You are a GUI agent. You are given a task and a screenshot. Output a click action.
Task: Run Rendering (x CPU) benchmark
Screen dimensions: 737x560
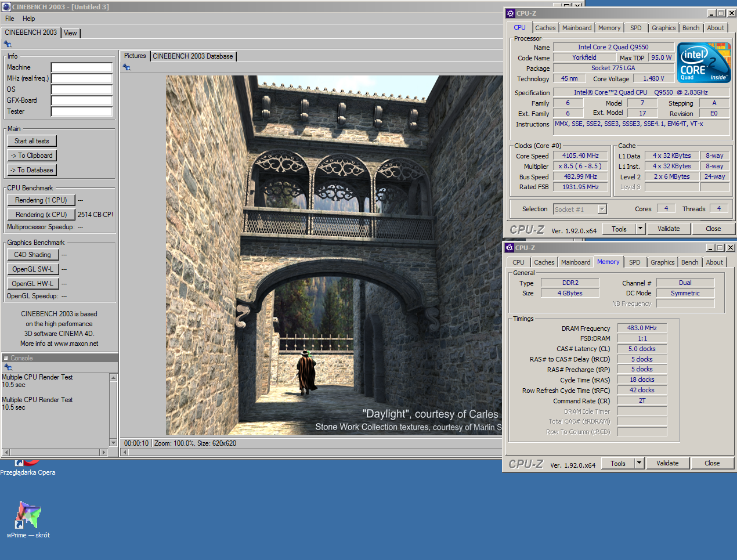[x=41, y=215]
